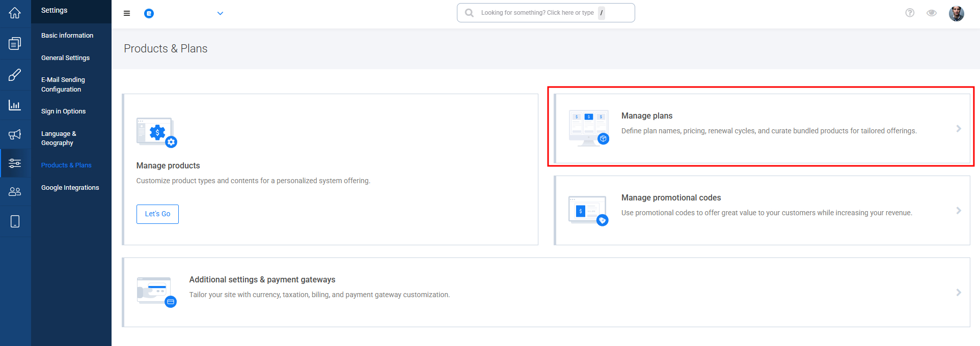Select the paintbrush design icon
The height and width of the screenshot is (346, 980).
tap(15, 75)
